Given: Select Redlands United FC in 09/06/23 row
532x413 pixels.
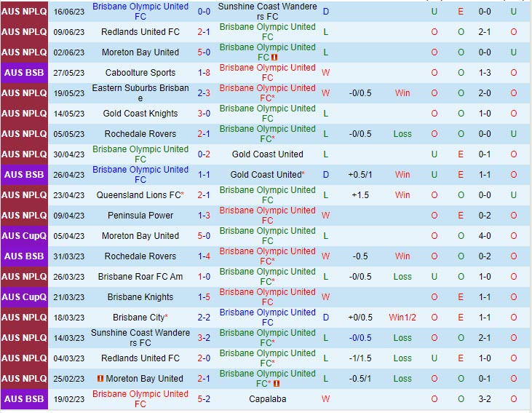Looking at the screenshot, I should (x=140, y=32).
